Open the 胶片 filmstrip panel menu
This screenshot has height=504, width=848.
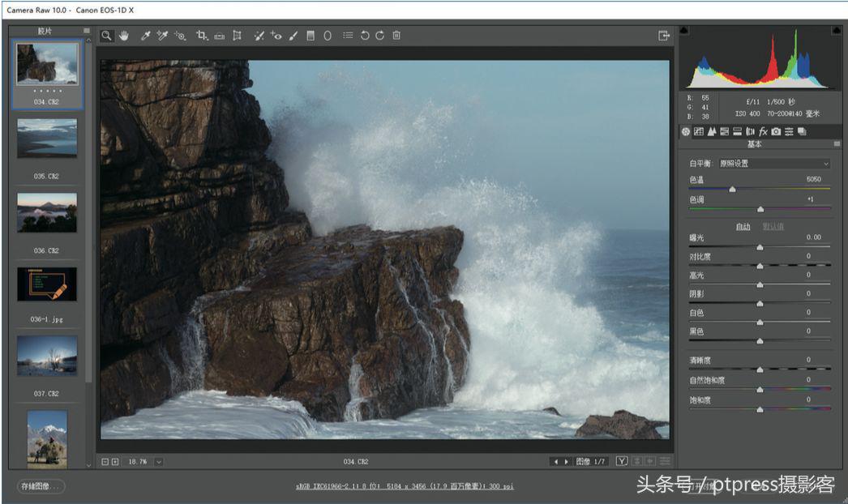[87, 31]
